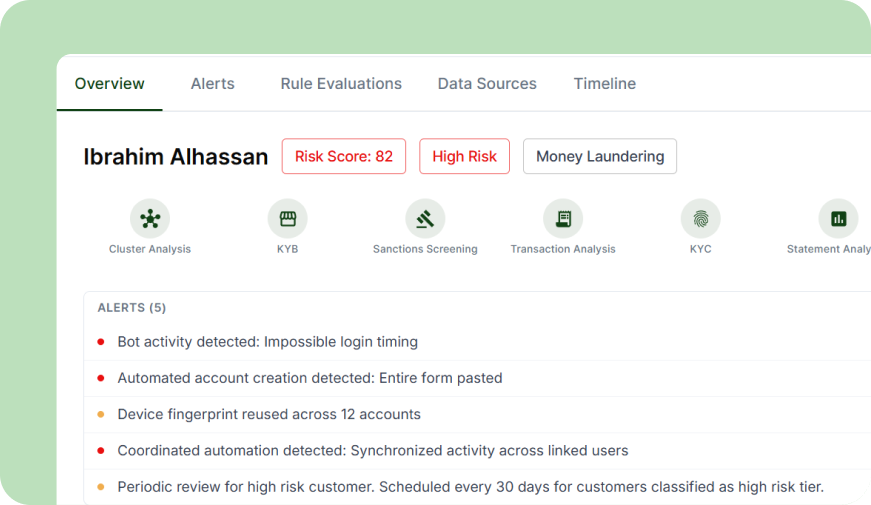The width and height of the screenshot is (871, 505).
Task: Click the KYB storefront icon
Action: point(287,218)
